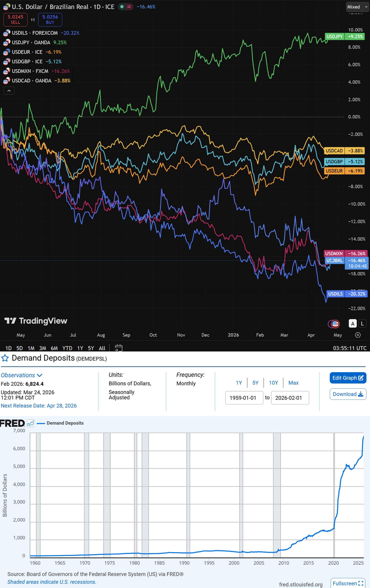Select the 10Y range on FRED
Screen dimensions: 370x588
[x=273, y=383]
